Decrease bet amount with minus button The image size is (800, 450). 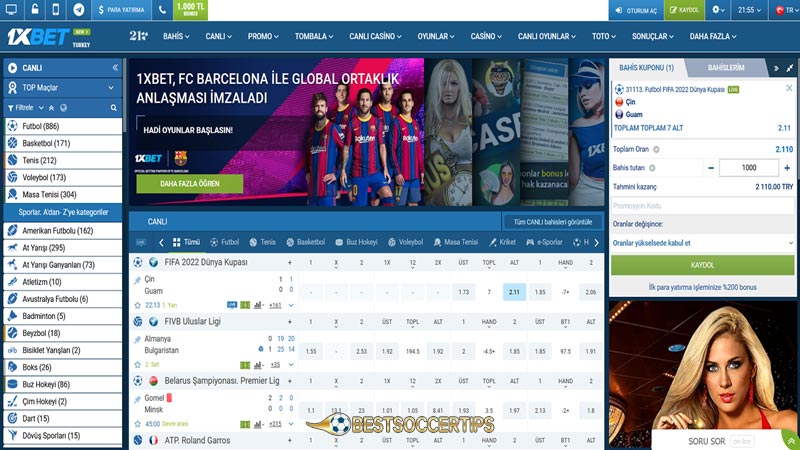(x=711, y=168)
